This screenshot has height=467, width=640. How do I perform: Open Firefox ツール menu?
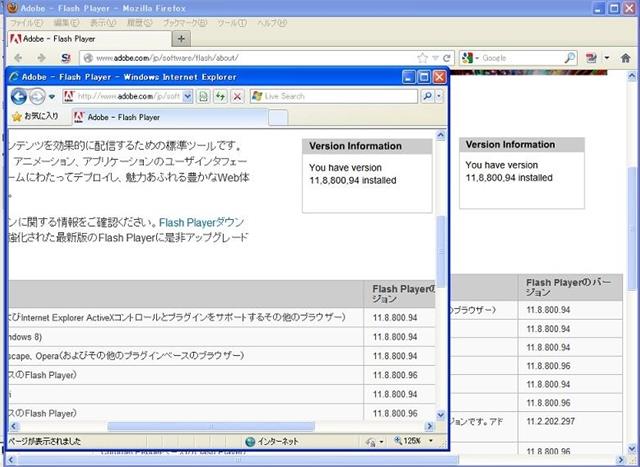[232, 23]
